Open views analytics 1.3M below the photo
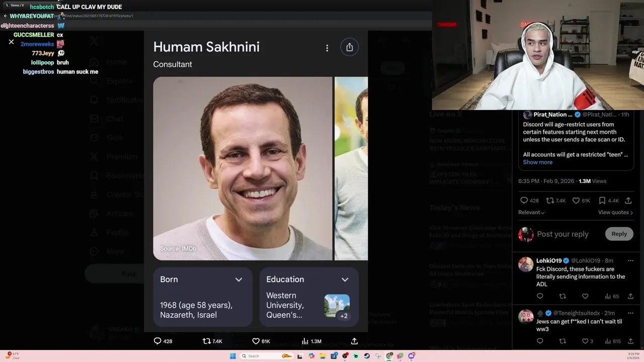The width and height of the screenshot is (644, 362). 311,341
